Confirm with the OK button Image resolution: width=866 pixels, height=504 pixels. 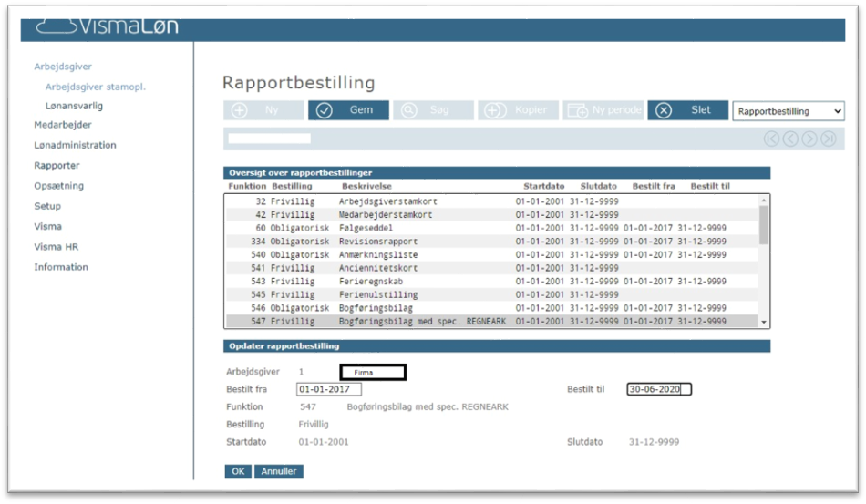[238, 471]
